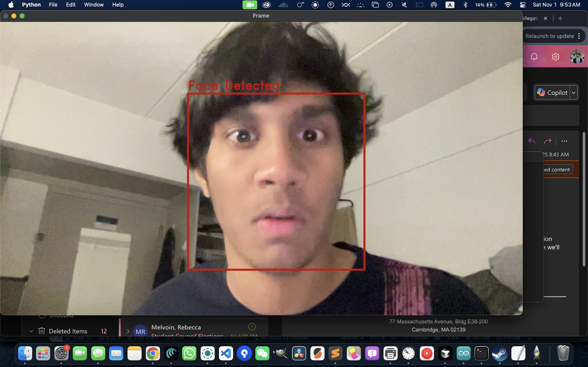Click the Relaunch to update button

coord(549,36)
